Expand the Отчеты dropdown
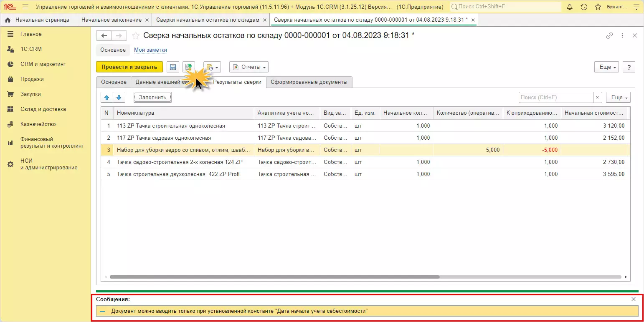 click(249, 67)
